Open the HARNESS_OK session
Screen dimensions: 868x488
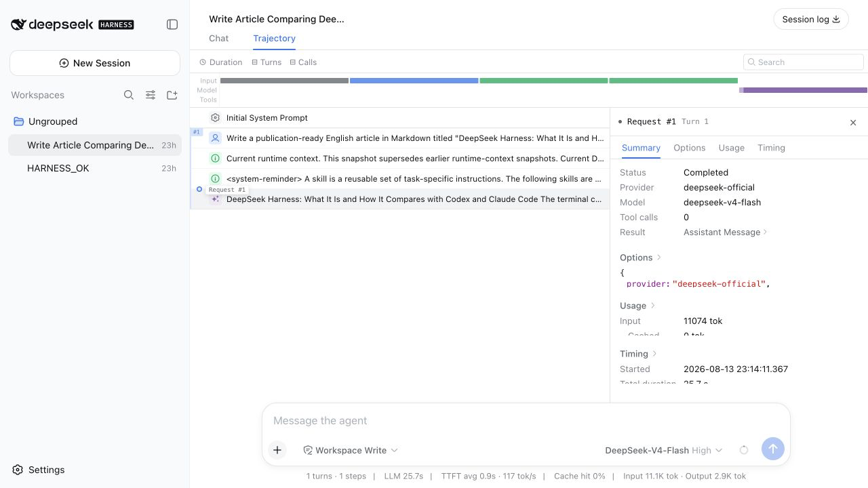[x=95, y=168]
